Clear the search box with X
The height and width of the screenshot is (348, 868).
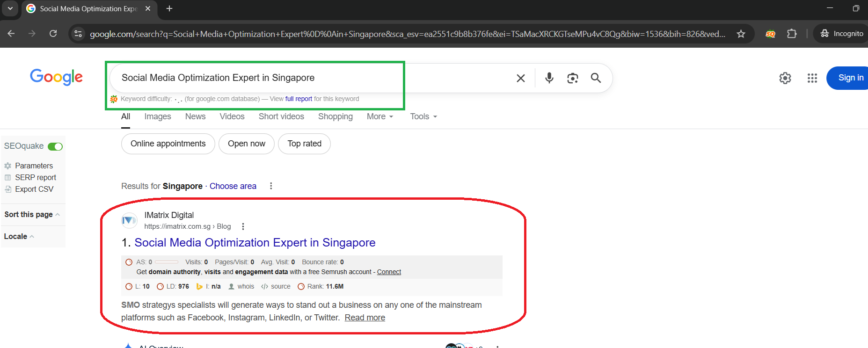point(520,78)
